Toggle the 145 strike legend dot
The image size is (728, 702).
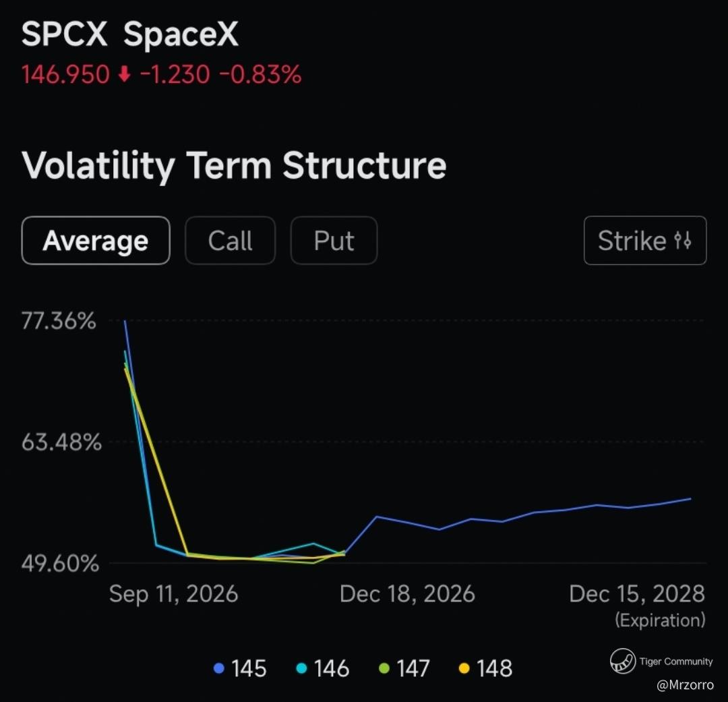(x=218, y=668)
